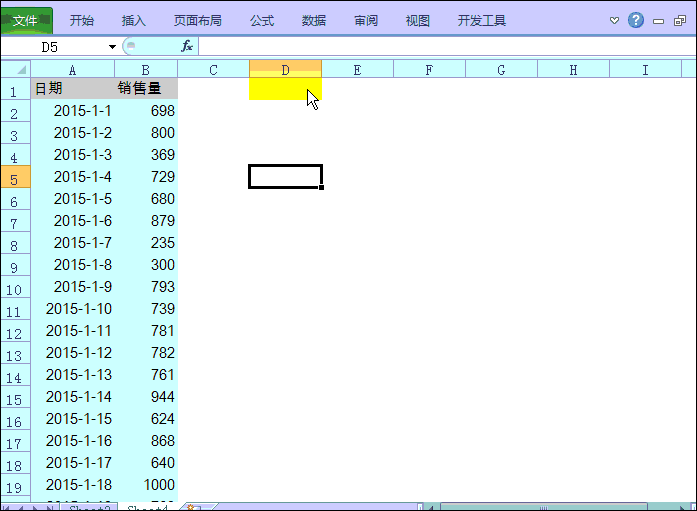
Task: Open the 视图 ribbon tab
Action: coord(417,20)
